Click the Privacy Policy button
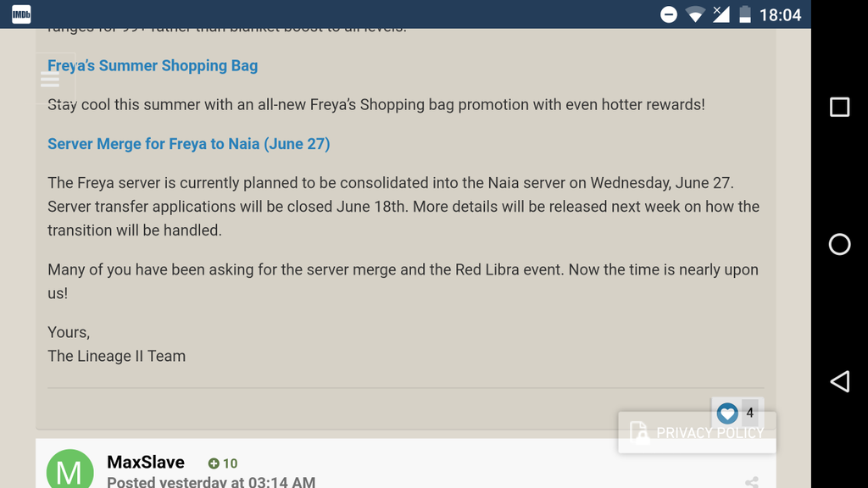 click(698, 433)
